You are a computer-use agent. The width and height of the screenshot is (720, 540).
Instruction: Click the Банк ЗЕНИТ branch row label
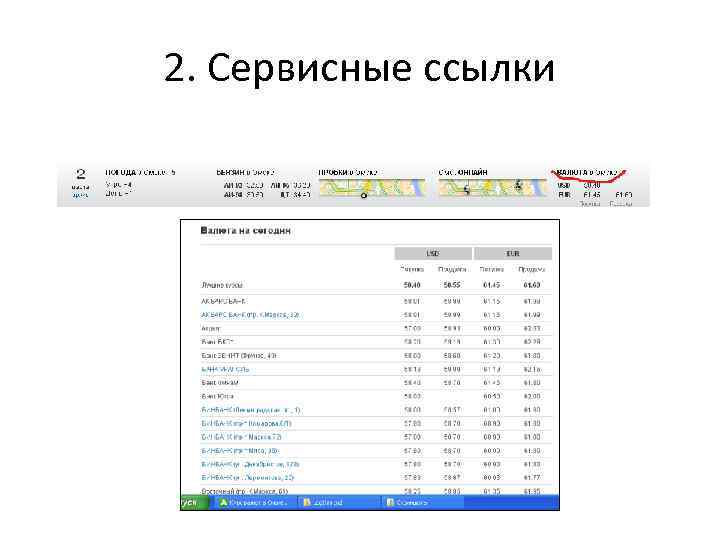click(x=239, y=355)
